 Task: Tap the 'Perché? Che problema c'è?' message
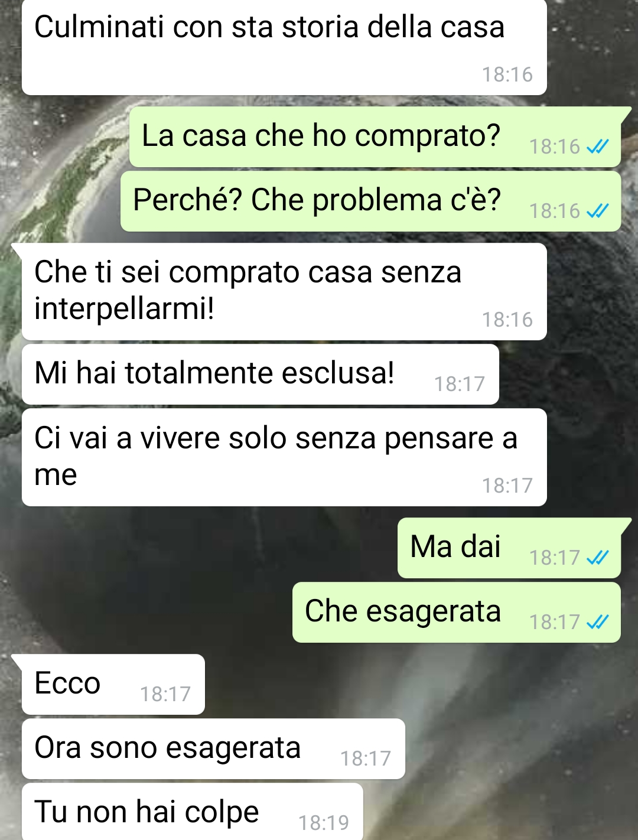pos(371,201)
